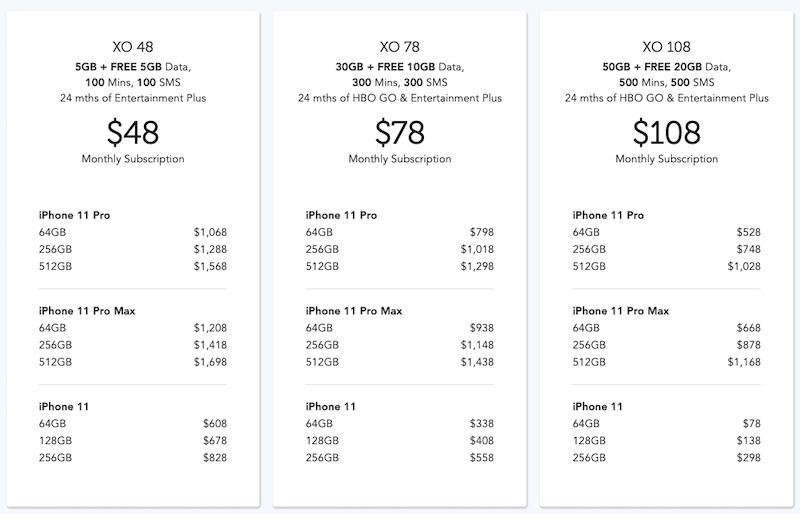Click iPhone 11 Pro heading in XO 48
The height and width of the screenshot is (514, 800).
76,215
